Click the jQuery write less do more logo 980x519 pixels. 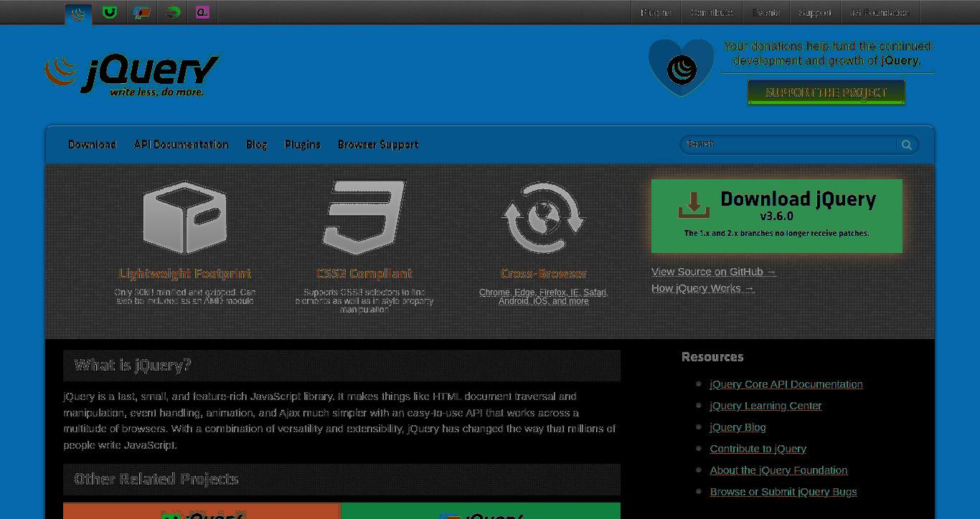(132, 75)
